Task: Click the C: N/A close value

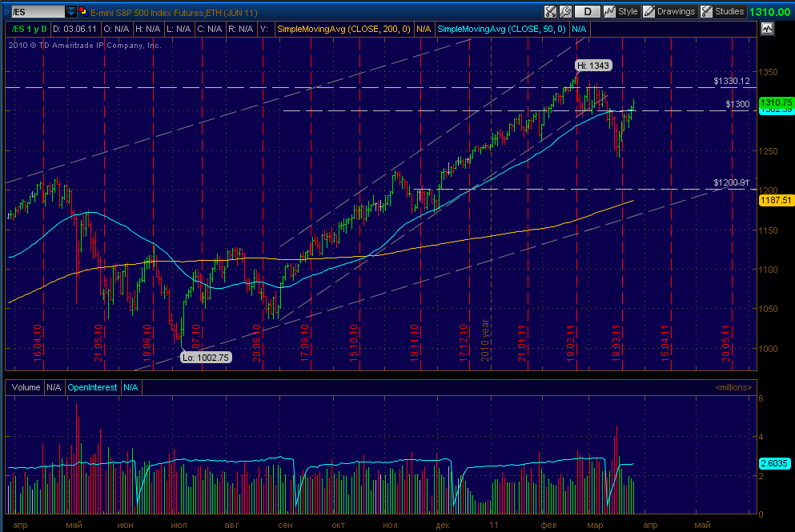Action: [x=210, y=30]
